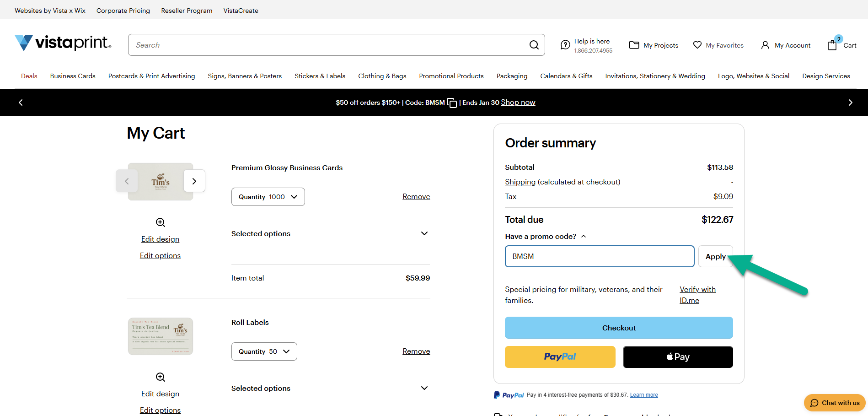This screenshot has height=416, width=868.
Task: Click Edit options for Roll Labels
Action: coord(160,410)
